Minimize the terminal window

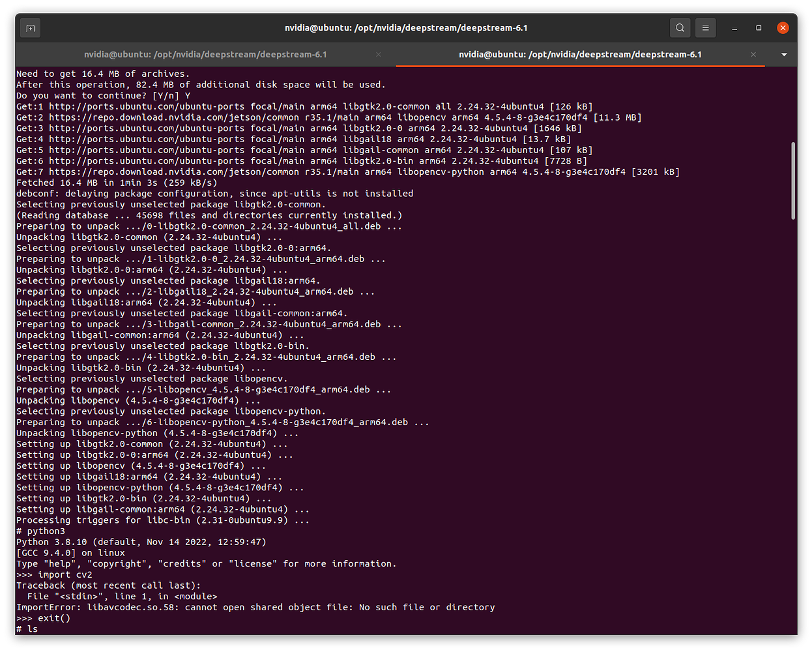click(x=734, y=28)
